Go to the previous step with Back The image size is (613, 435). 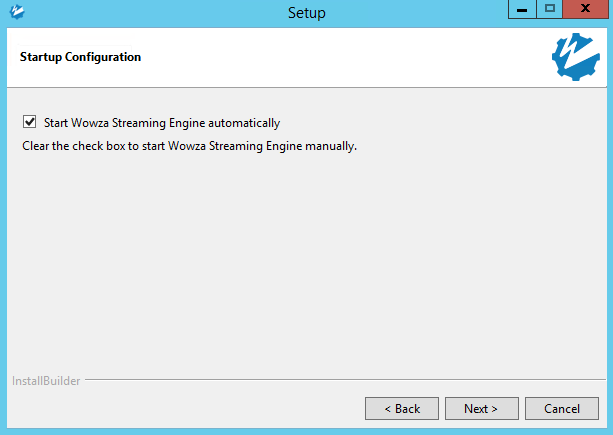401,408
